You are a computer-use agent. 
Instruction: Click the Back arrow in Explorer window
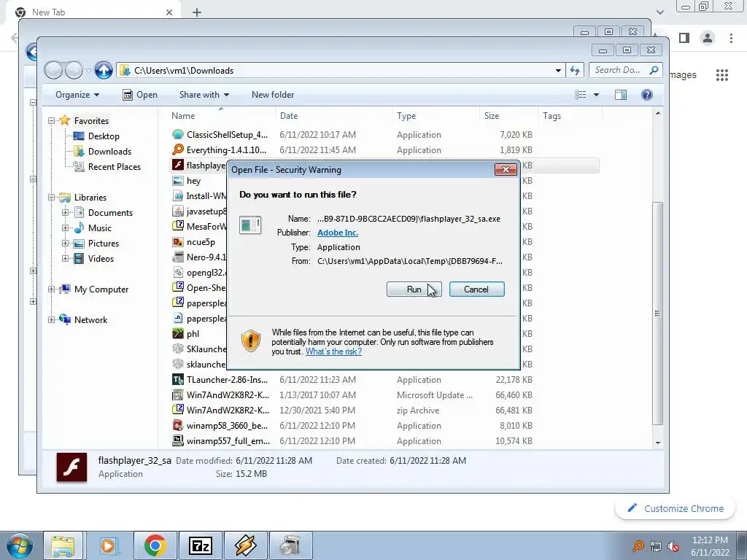coord(53,71)
